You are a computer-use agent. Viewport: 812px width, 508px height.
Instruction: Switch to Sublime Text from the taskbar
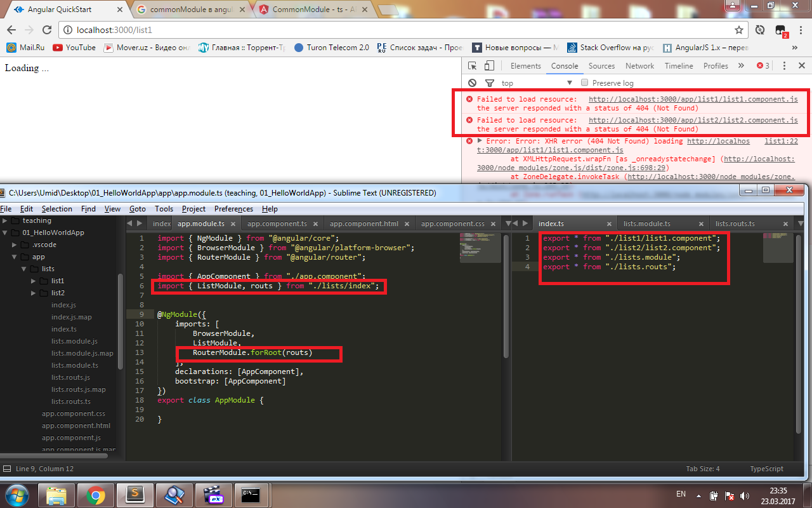point(135,495)
